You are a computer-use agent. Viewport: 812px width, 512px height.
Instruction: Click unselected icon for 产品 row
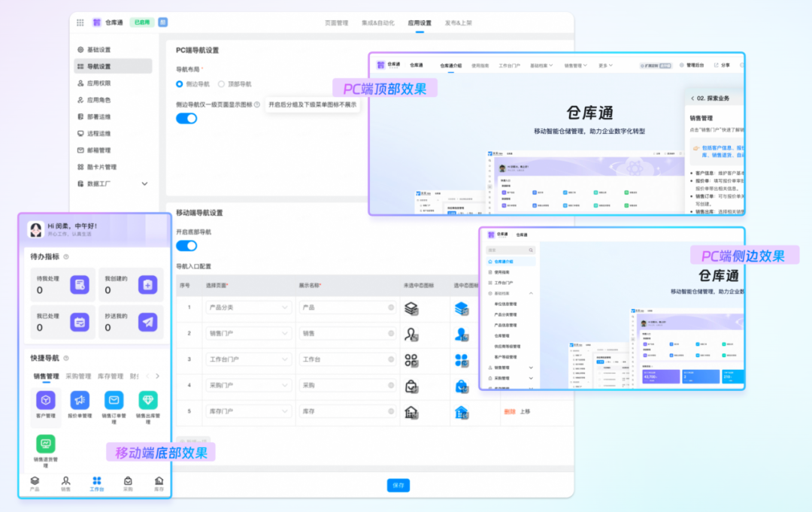click(411, 308)
